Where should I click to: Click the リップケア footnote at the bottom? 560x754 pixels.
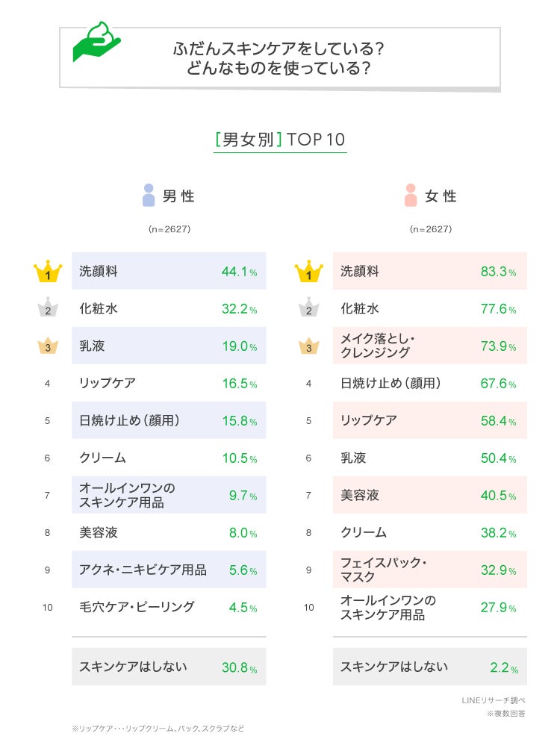tap(158, 728)
